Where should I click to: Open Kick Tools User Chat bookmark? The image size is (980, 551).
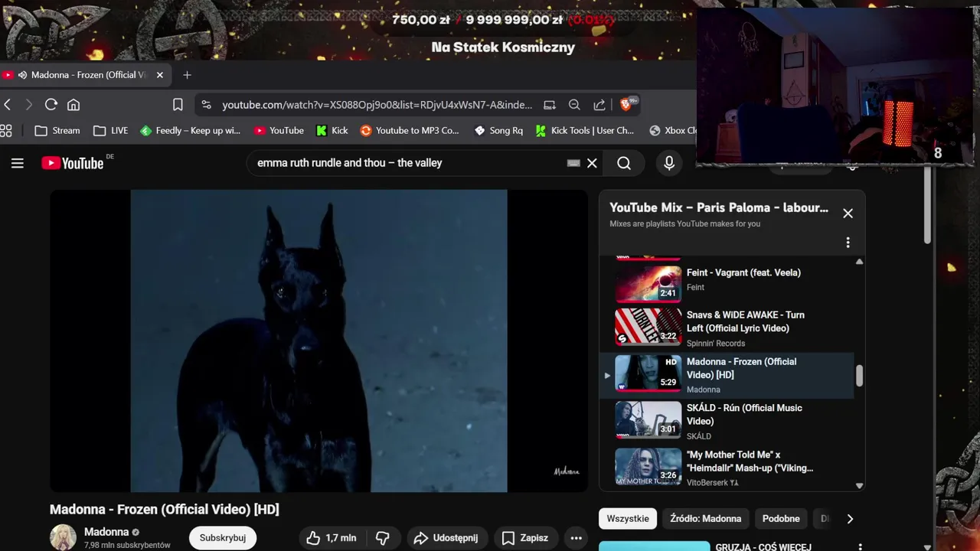point(585,131)
